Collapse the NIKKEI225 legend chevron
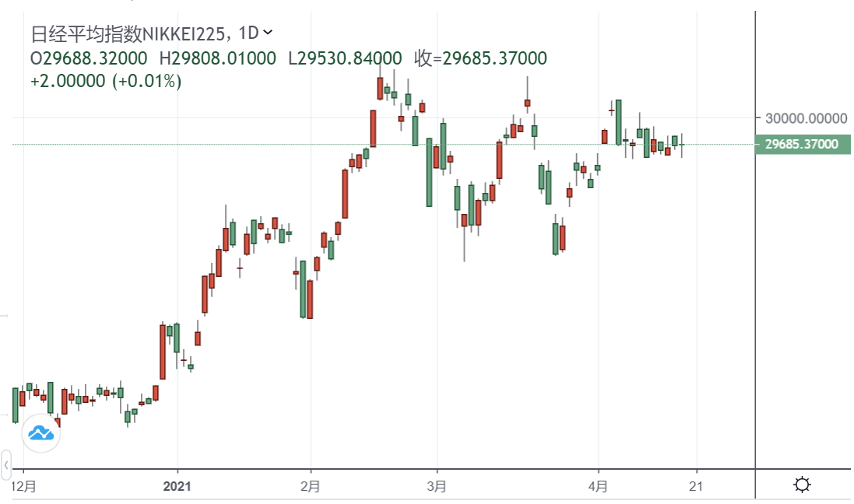This screenshot has width=854, height=504. click(269, 33)
